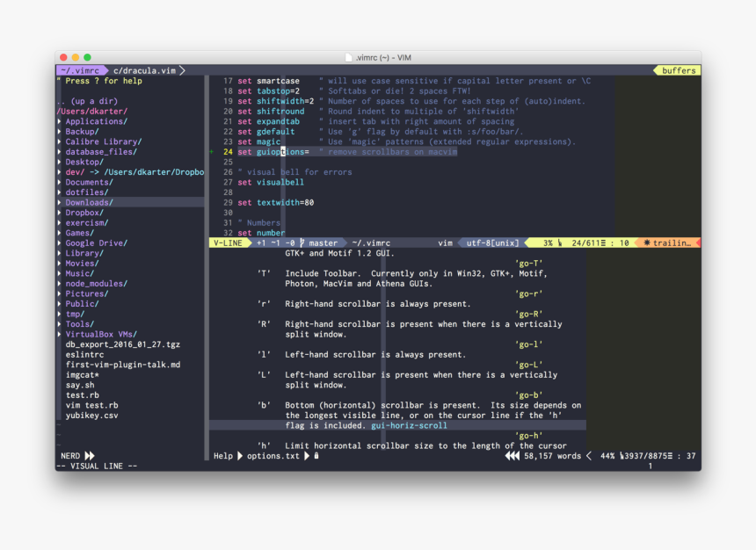Click the green plus git gutter sign

[x=211, y=152]
